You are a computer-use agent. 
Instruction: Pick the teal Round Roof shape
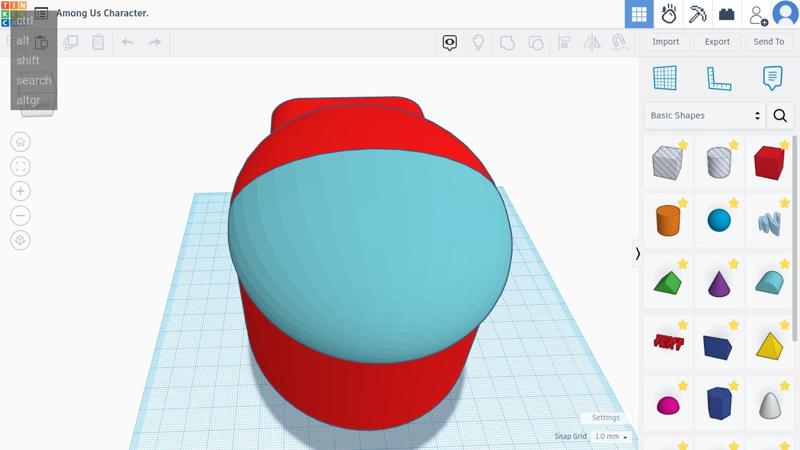(769, 282)
